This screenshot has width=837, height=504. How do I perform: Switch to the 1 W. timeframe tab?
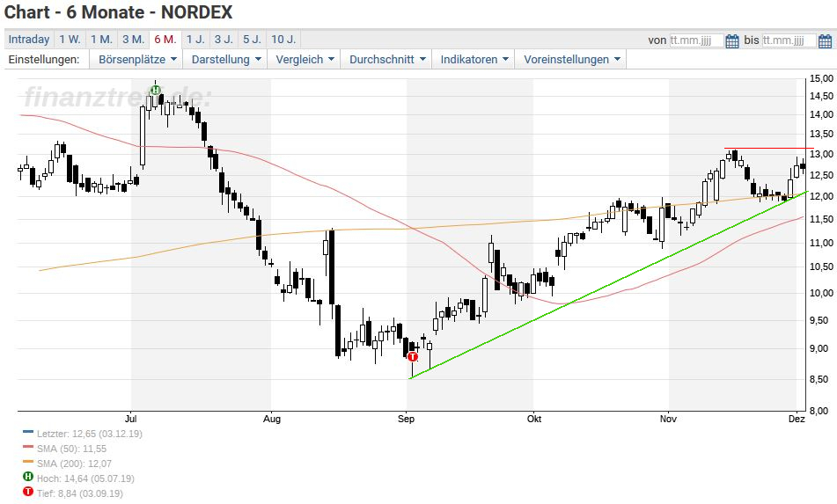point(70,40)
